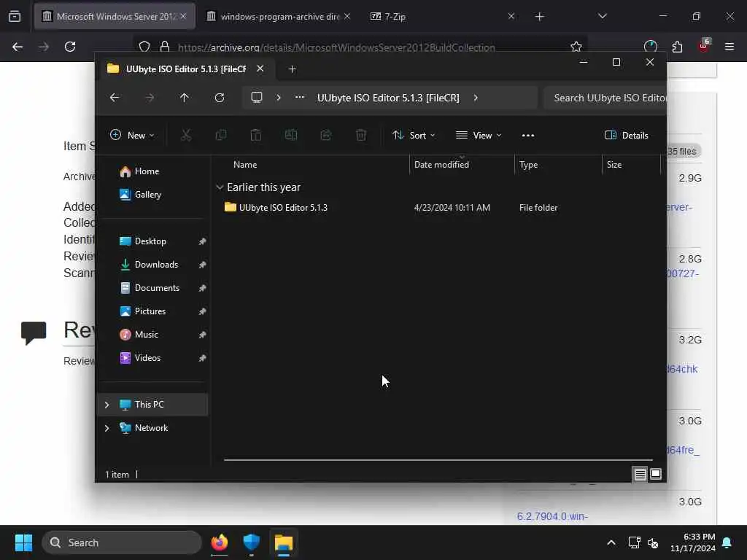Refresh the File Explorer folder view
Screen dimensions: 747x560
click(219, 98)
